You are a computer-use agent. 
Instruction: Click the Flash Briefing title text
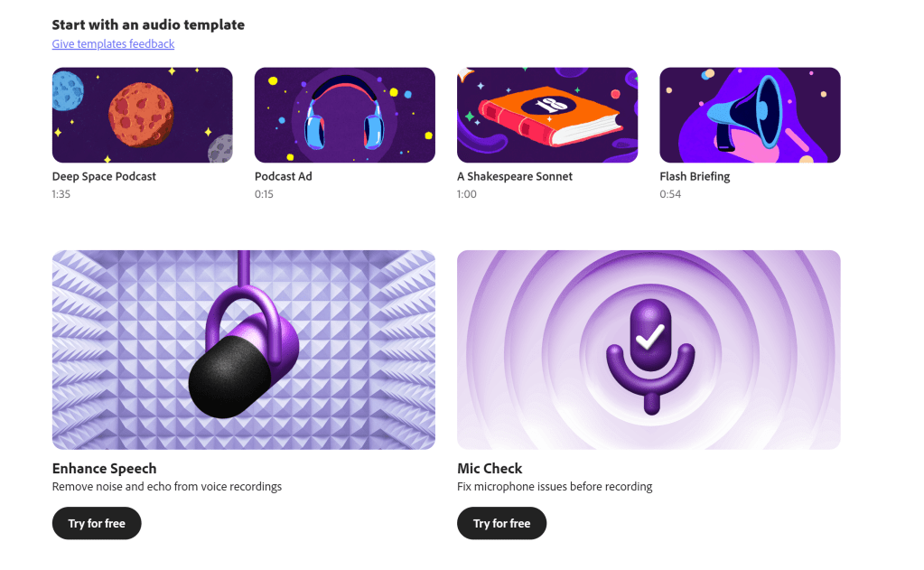pyautogui.click(x=695, y=176)
